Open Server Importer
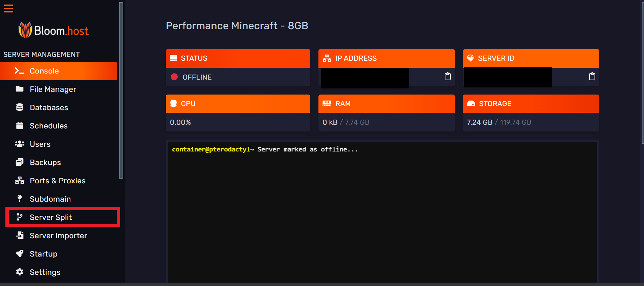 (58, 236)
